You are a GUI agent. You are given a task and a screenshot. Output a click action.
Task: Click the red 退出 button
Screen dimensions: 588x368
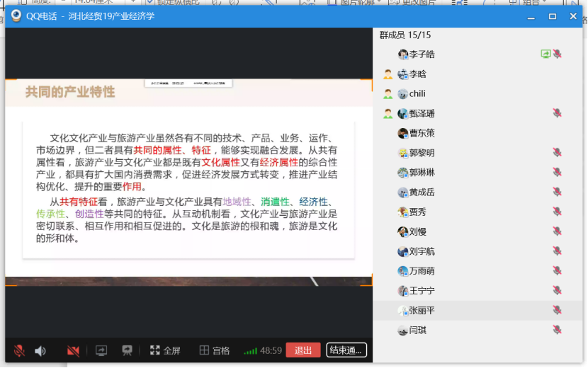click(303, 350)
